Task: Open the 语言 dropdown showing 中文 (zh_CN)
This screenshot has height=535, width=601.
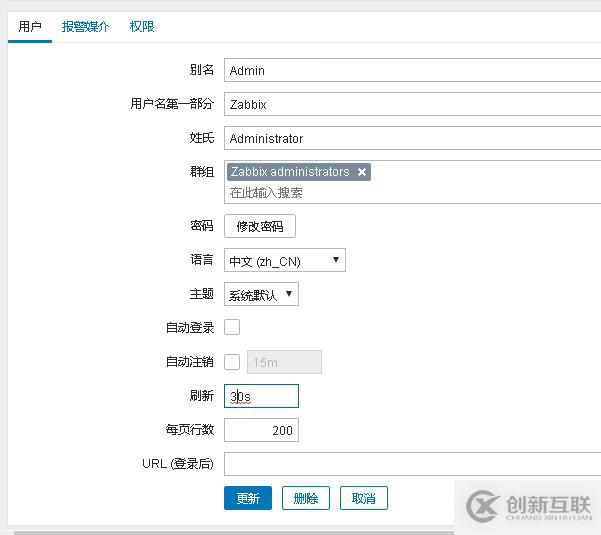Action: 285,260
